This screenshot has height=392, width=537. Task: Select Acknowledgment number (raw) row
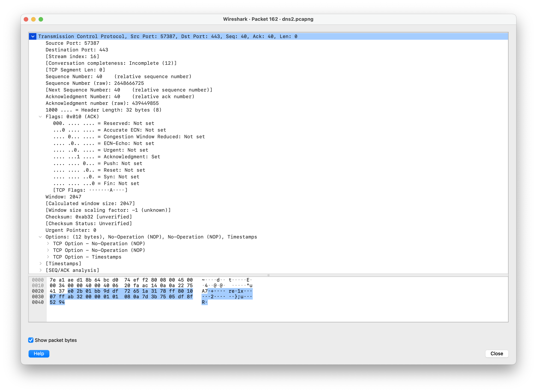(268, 103)
